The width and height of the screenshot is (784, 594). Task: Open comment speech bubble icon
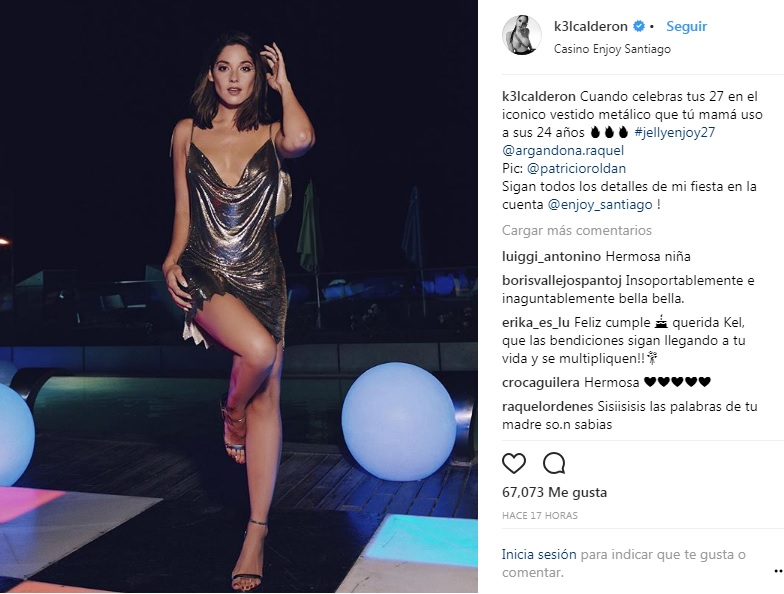(554, 464)
